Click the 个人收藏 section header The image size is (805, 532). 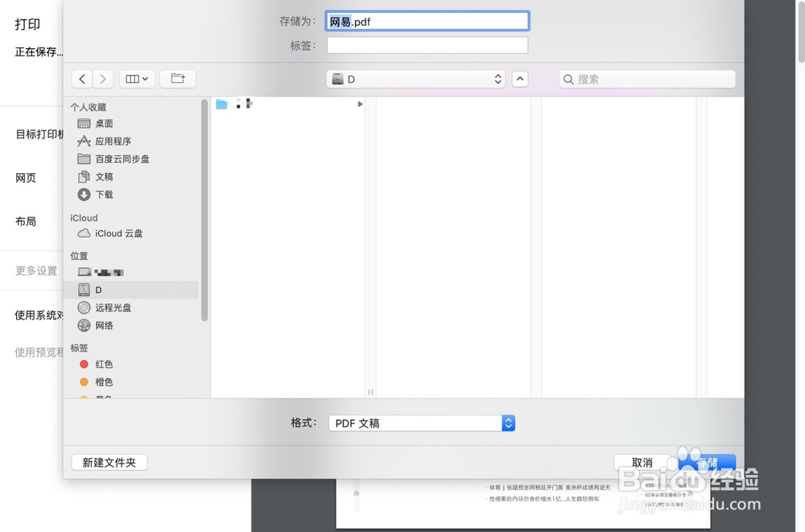click(x=89, y=107)
